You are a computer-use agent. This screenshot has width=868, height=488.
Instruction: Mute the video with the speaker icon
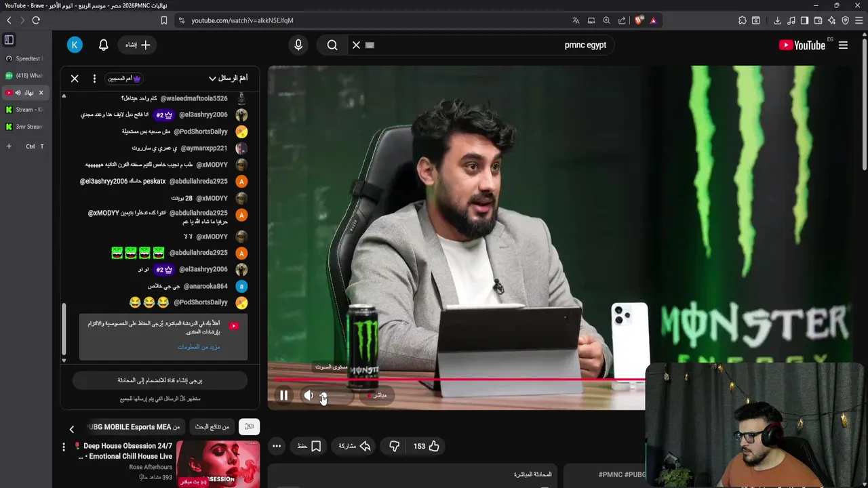[309, 395]
